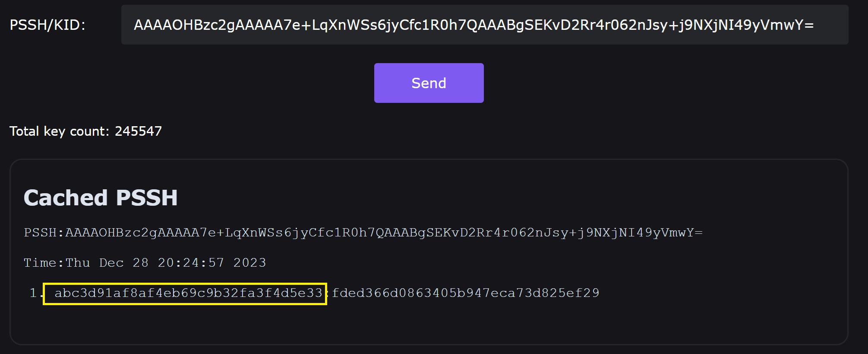This screenshot has height=354, width=868.
Task: Click list number 1 before the key
Action: click(x=33, y=293)
